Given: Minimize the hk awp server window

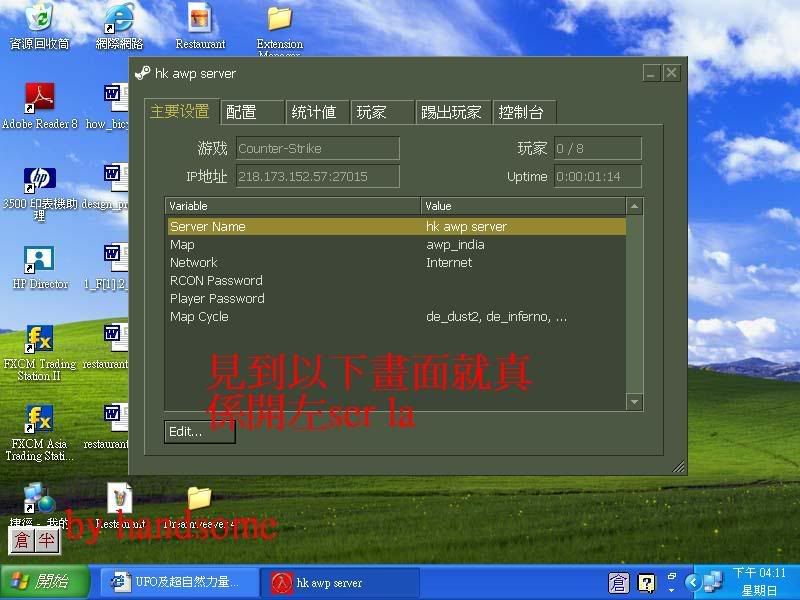Looking at the screenshot, I should 651,73.
